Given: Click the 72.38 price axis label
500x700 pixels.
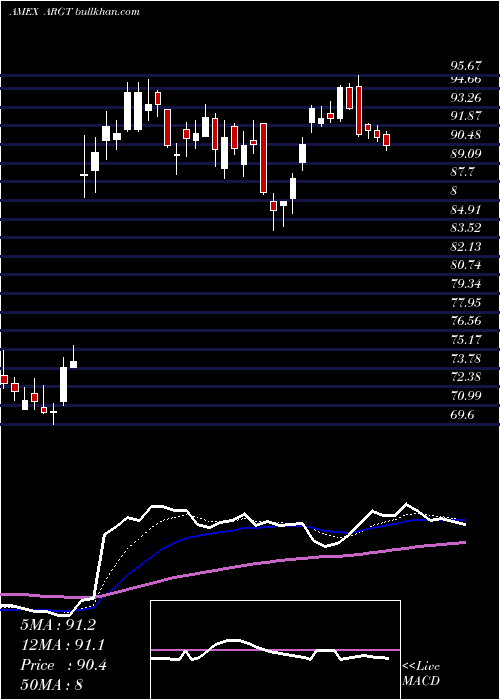Looking at the screenshot, I should coord(466,377).
